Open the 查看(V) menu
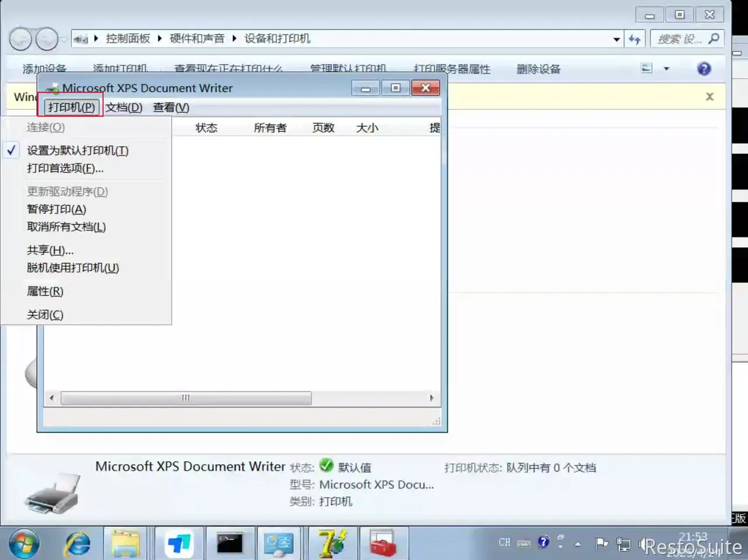The height and width of the screenshot is (560, 748). (171, 107)
